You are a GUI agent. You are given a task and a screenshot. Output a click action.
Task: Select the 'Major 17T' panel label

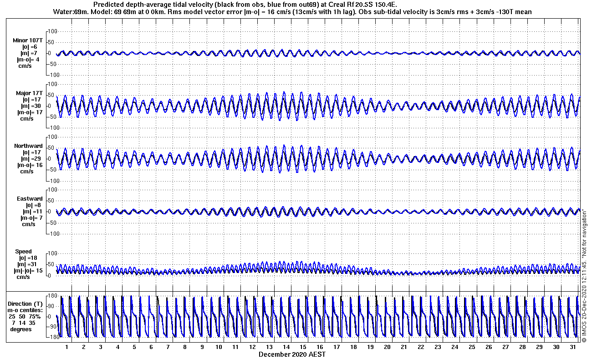pos(30,93)
